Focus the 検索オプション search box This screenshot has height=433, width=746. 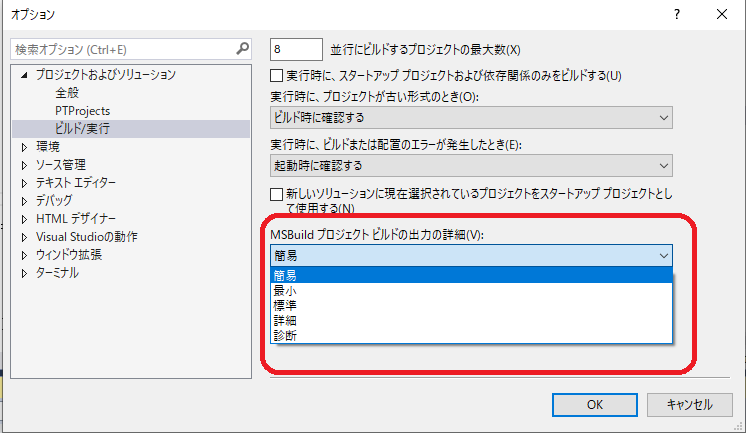point(120,49)
